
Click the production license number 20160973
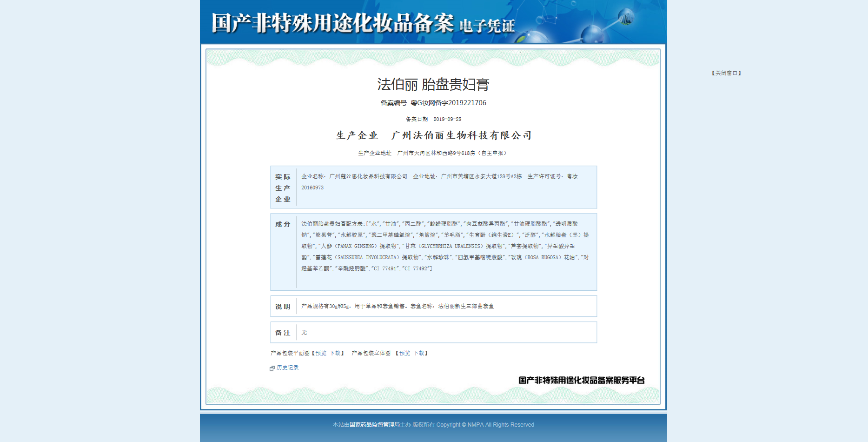(x=312, y=188)
